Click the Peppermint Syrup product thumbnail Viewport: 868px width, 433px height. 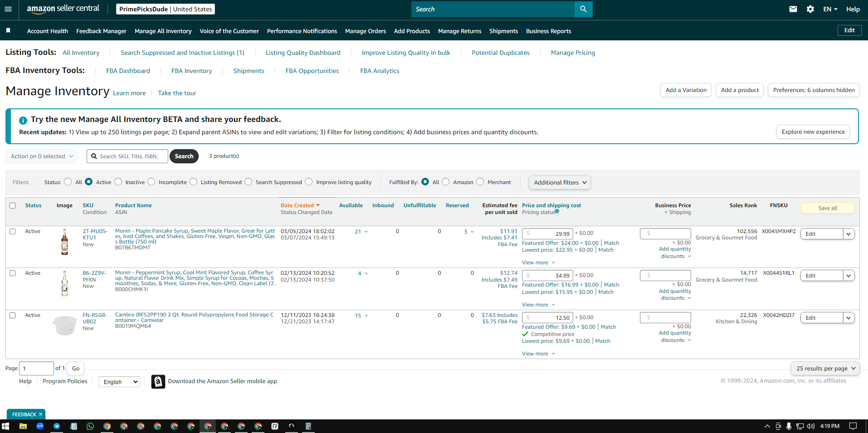[64, 284]
